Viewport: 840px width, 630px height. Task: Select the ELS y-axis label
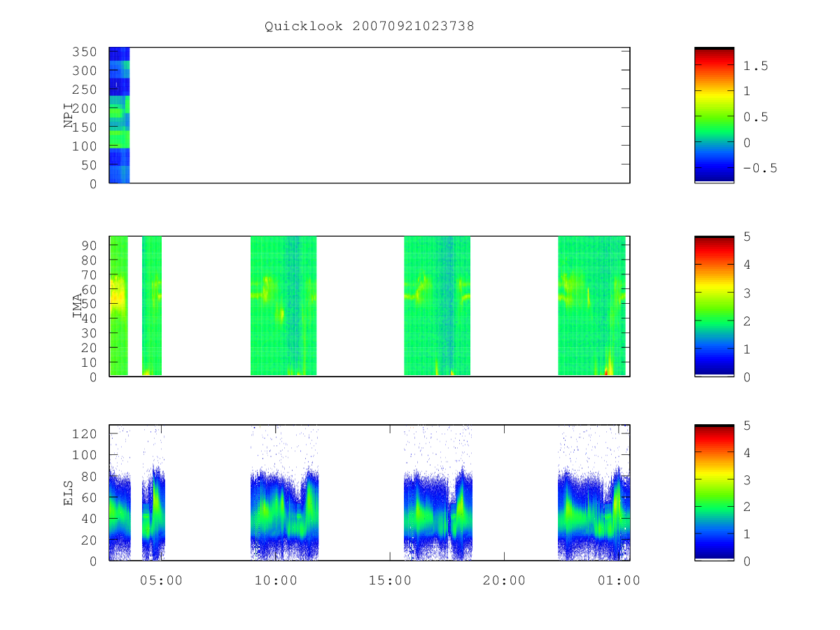pos(69,493)
